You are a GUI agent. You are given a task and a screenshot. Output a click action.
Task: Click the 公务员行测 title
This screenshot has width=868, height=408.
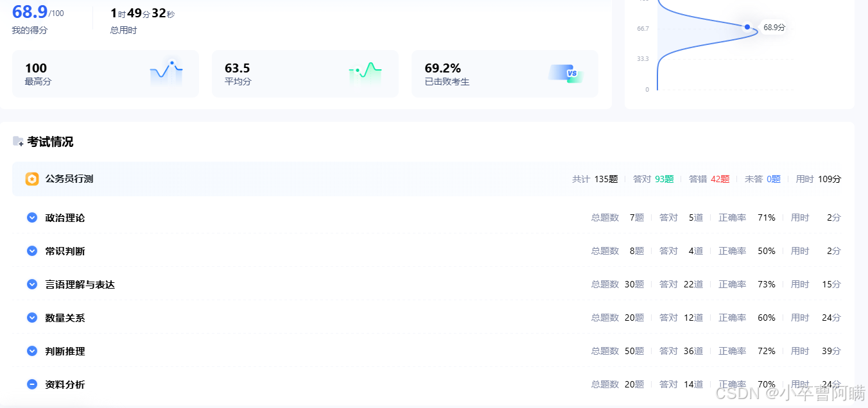69,179
